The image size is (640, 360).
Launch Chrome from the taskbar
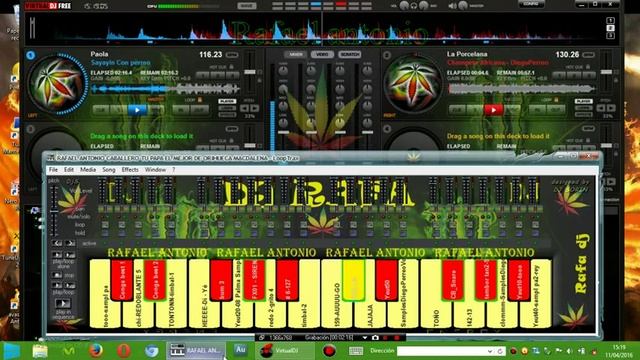151,351
